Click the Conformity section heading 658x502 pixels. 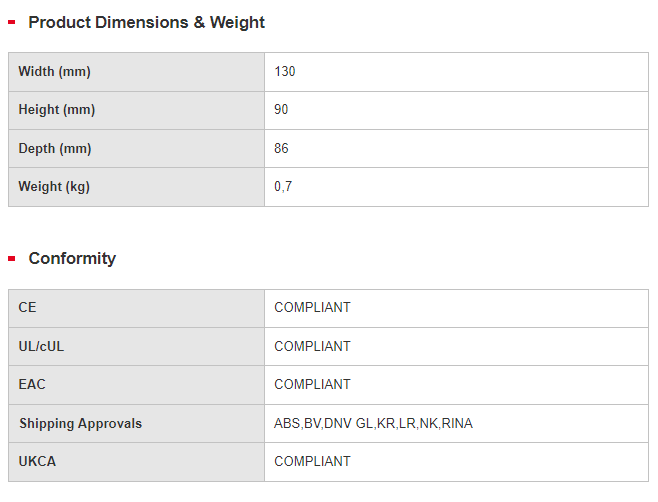click(x=72, y=258)
